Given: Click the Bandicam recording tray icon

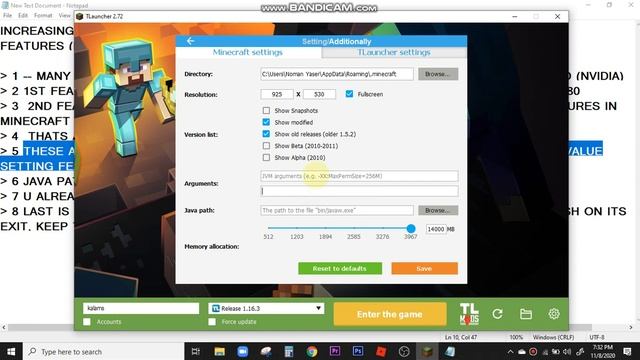Looking at the screenshot, I should (x=533, y=352).
